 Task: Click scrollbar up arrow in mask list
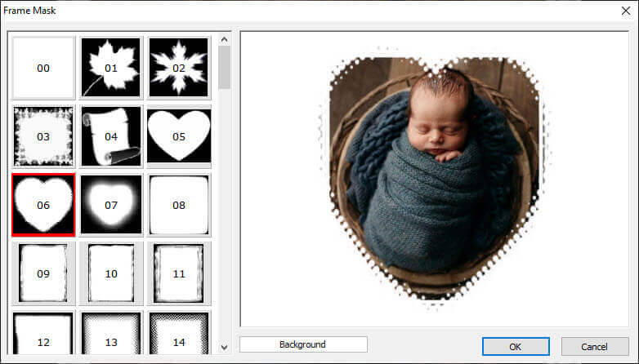[224, 39]
